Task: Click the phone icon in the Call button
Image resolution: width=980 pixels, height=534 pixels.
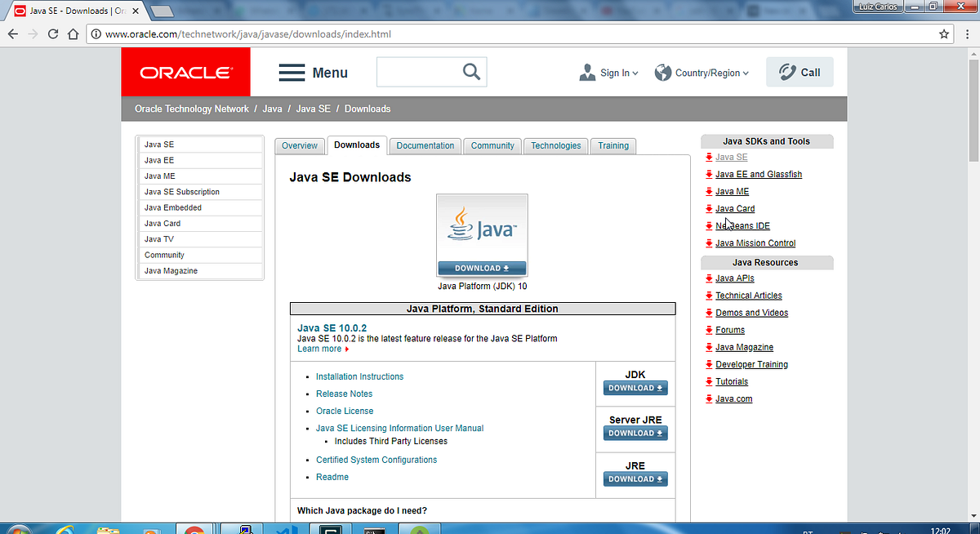Action: 786,72
